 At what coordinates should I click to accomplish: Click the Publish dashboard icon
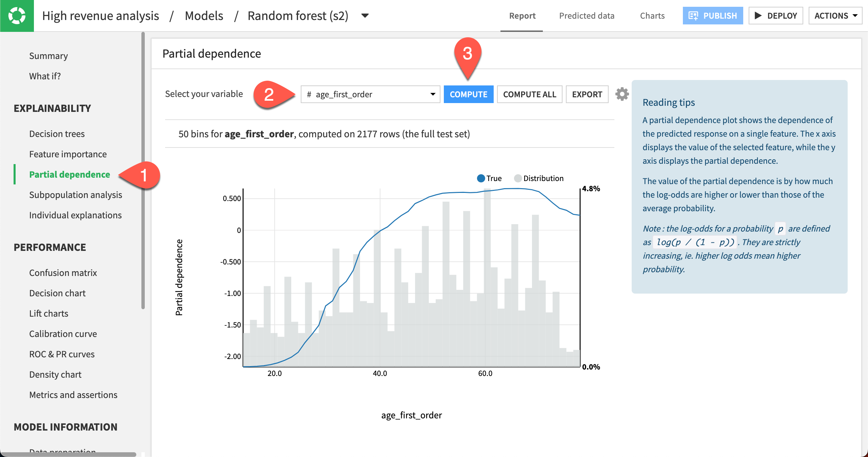[x=693, y=16]
